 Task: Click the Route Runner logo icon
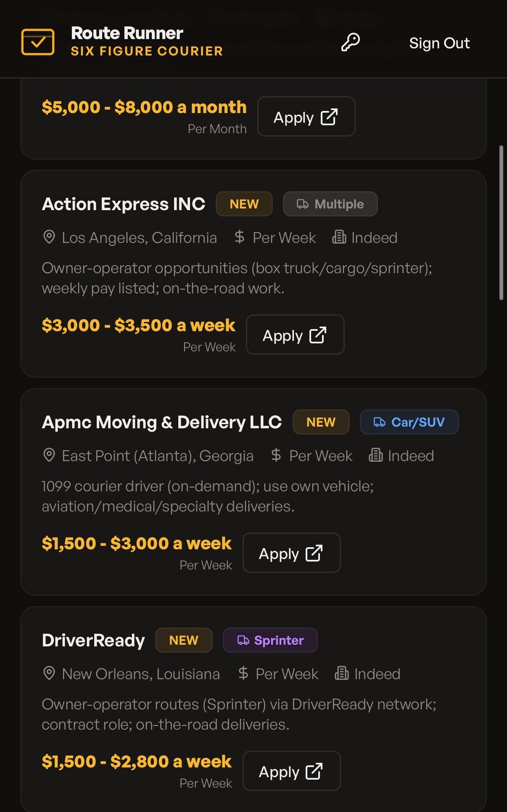pos(38,42)
